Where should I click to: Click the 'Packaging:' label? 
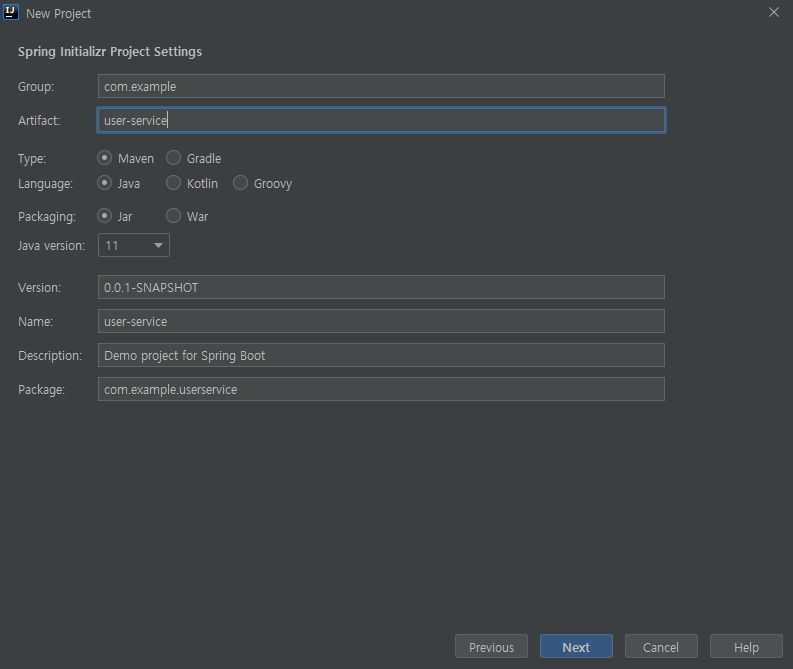[47, 217]
